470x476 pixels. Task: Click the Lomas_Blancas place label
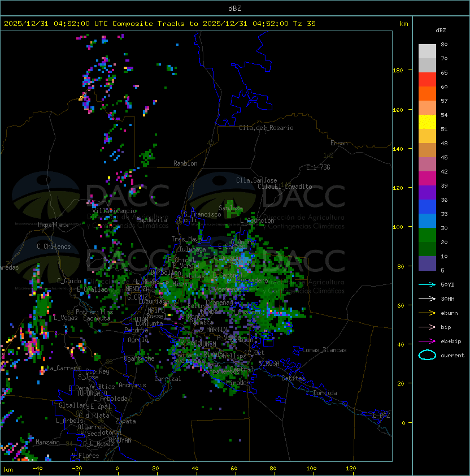coord(324,350)
